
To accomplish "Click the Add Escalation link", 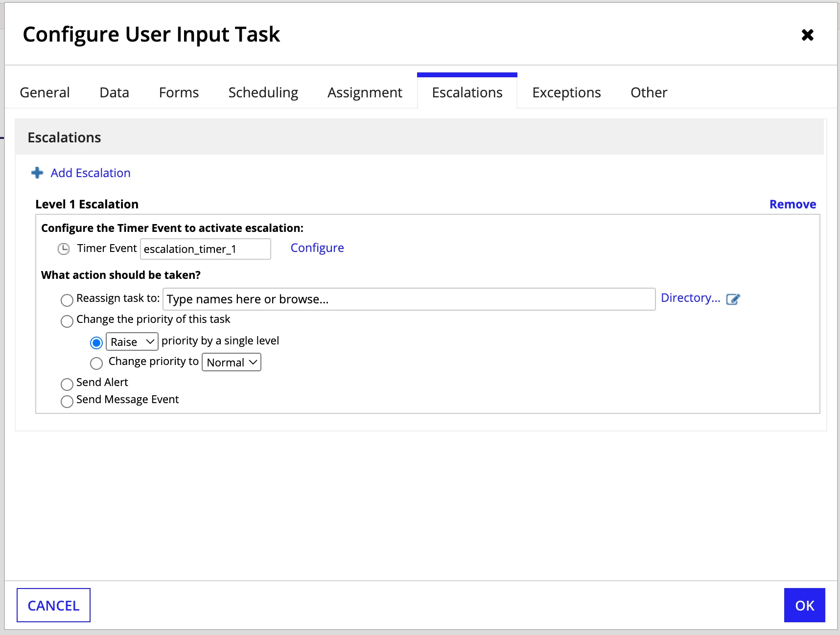I will coord(91,173).
